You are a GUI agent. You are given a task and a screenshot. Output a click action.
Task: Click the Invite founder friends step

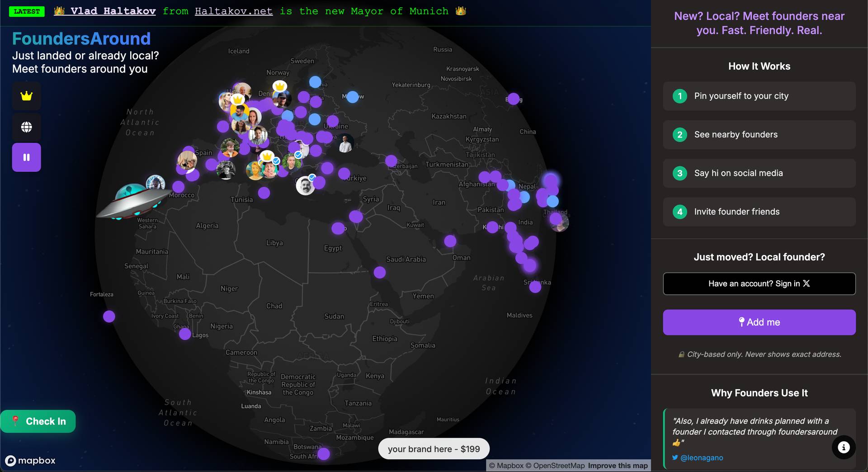(759, 212)
